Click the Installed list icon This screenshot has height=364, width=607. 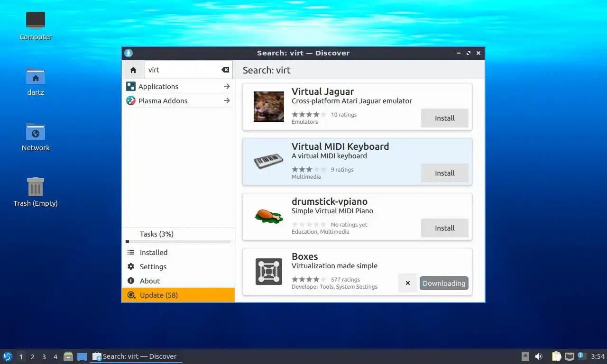(x=131, y=252)
